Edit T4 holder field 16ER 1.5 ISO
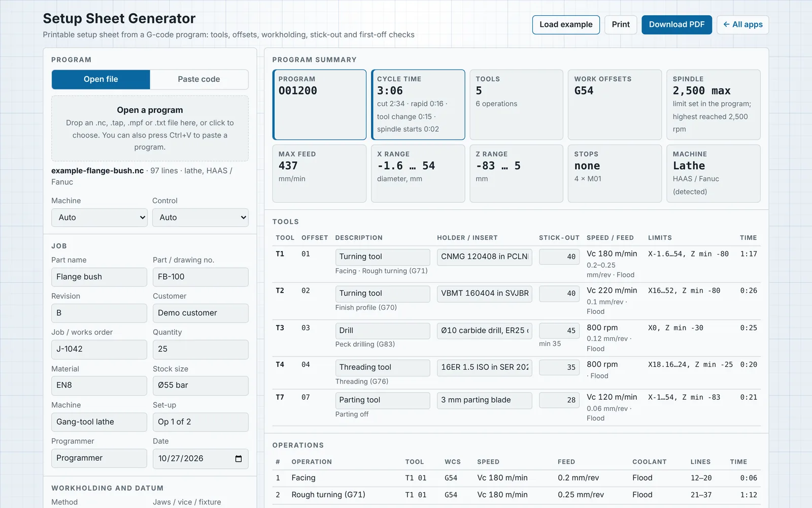 pos(485,367)
